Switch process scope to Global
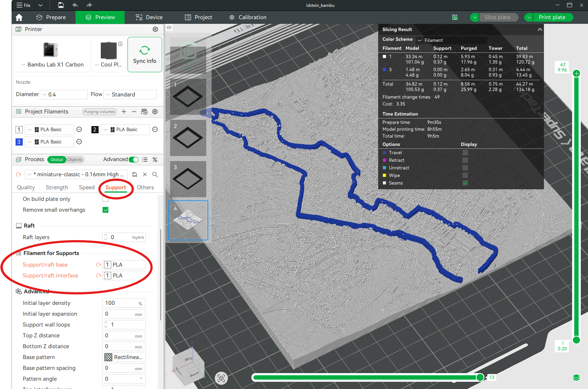 point(57,160)
